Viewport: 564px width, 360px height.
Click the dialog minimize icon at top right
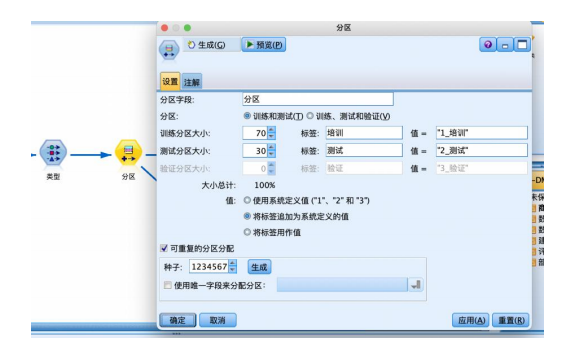pyautogui.click(x=505, y=45)
